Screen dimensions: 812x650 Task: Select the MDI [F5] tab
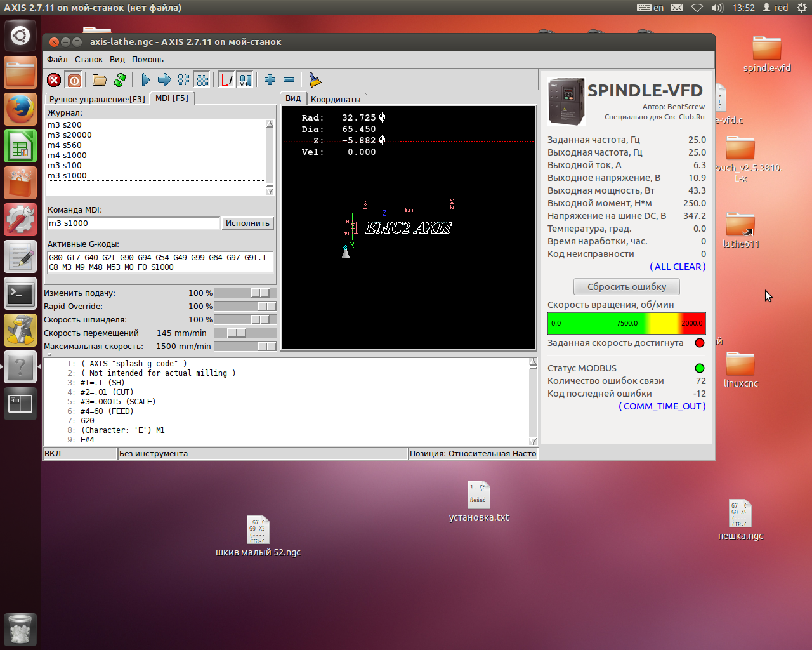coord(172,98)
